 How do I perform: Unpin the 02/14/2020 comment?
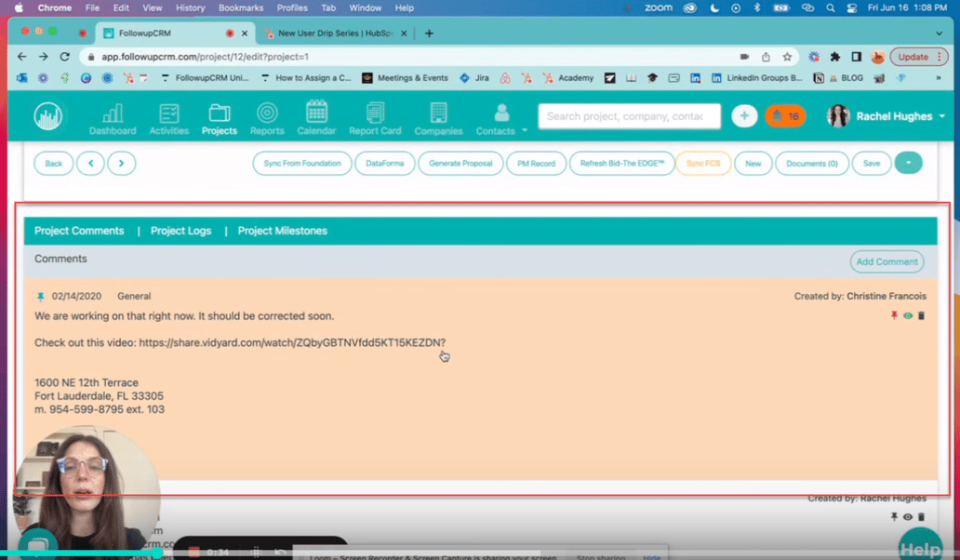coord(894,315)
